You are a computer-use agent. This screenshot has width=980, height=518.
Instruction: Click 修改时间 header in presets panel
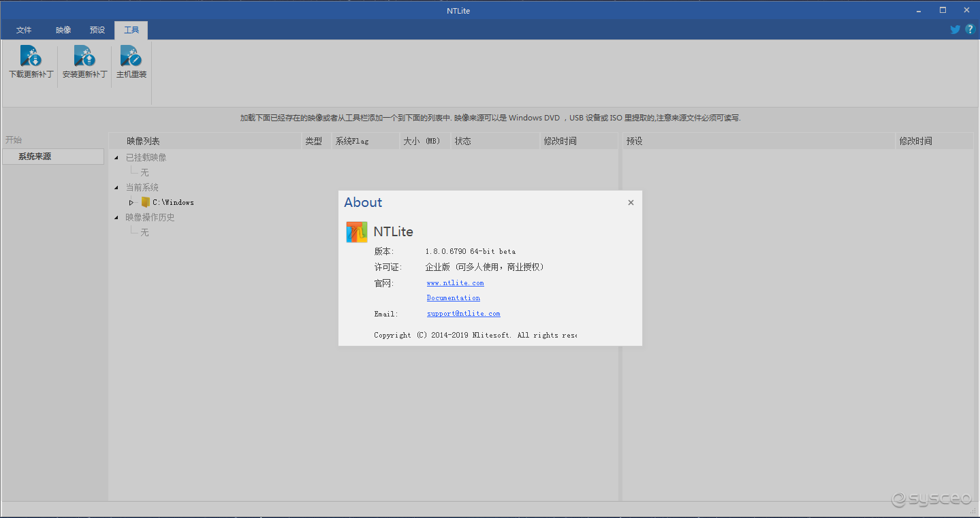(934, 141)
